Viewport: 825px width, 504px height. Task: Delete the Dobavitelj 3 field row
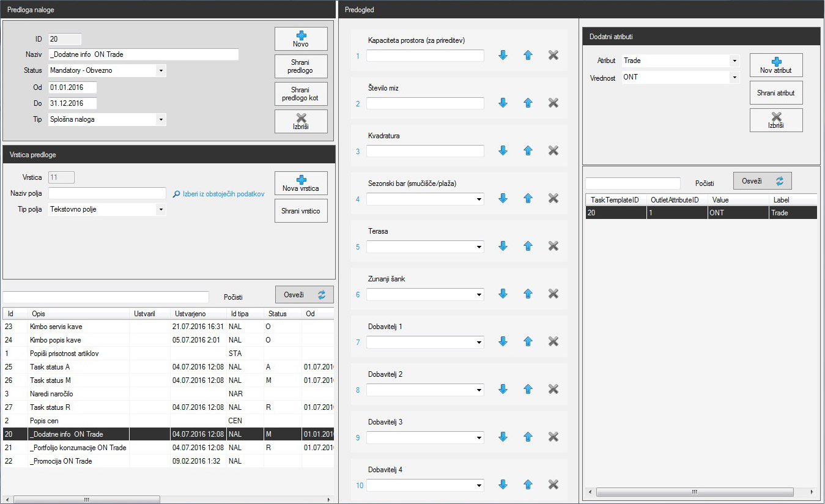[553, 437]
